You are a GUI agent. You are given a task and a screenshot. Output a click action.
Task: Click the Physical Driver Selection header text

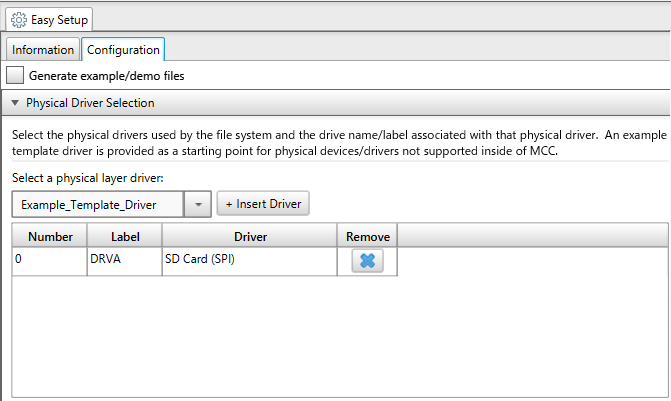pos(90,103)
